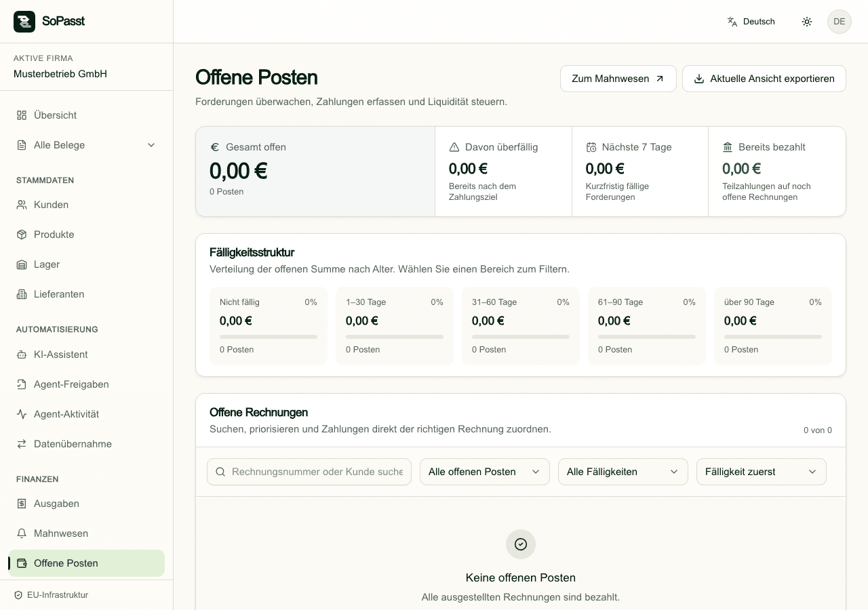
Task: Click the SoPasst logo icon
Action: pyautogui.click(x=24, y=22)
